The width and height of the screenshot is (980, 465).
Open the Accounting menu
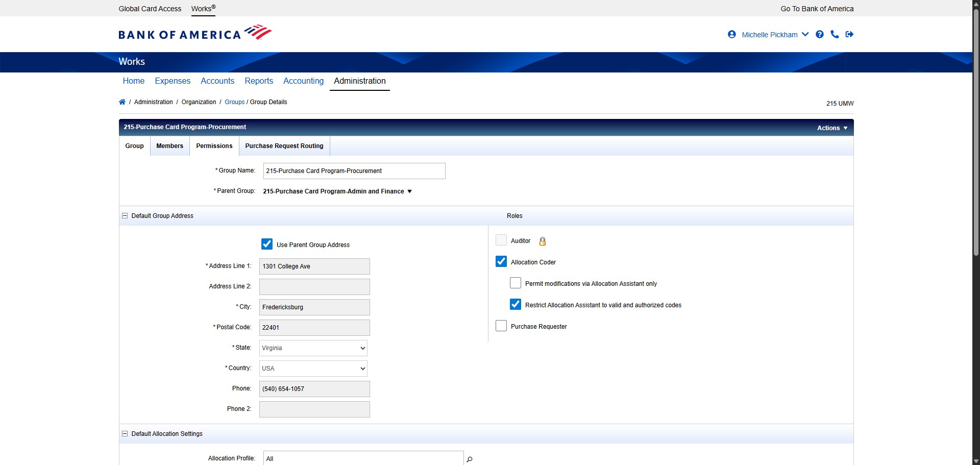303,81
